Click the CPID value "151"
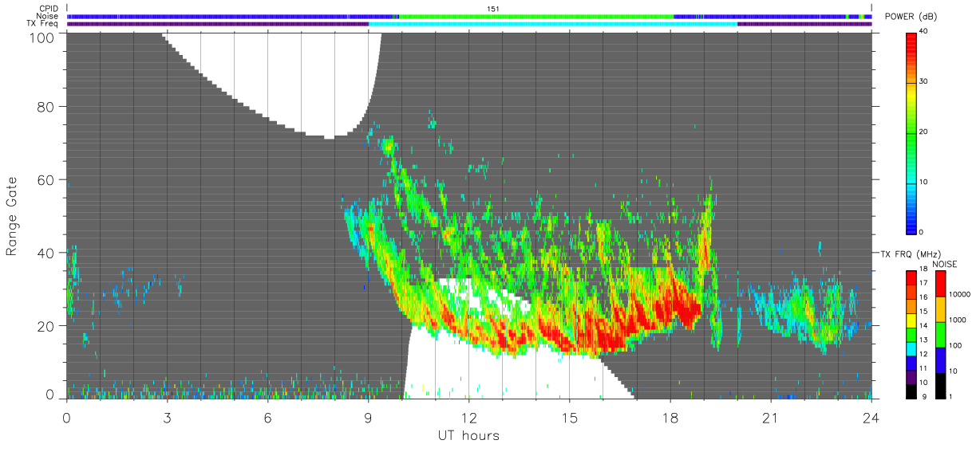Image resolution: width=980 pixels, height=452 pixels. point(492,9)
